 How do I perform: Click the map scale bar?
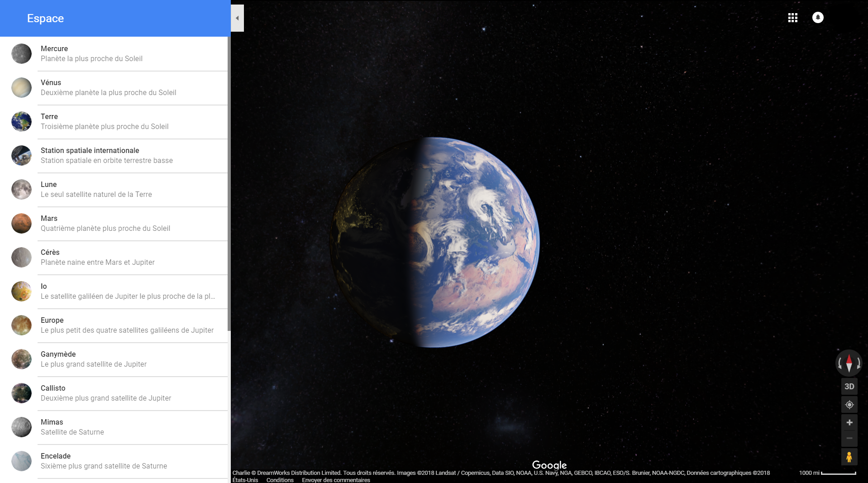[x=838, y=473]
